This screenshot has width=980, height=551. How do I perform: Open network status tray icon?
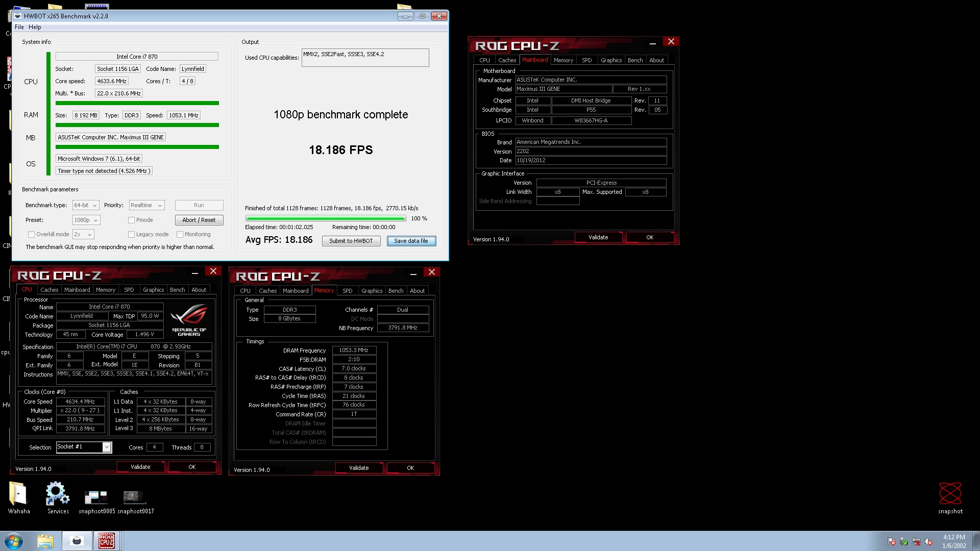click(x=916, y=542)
